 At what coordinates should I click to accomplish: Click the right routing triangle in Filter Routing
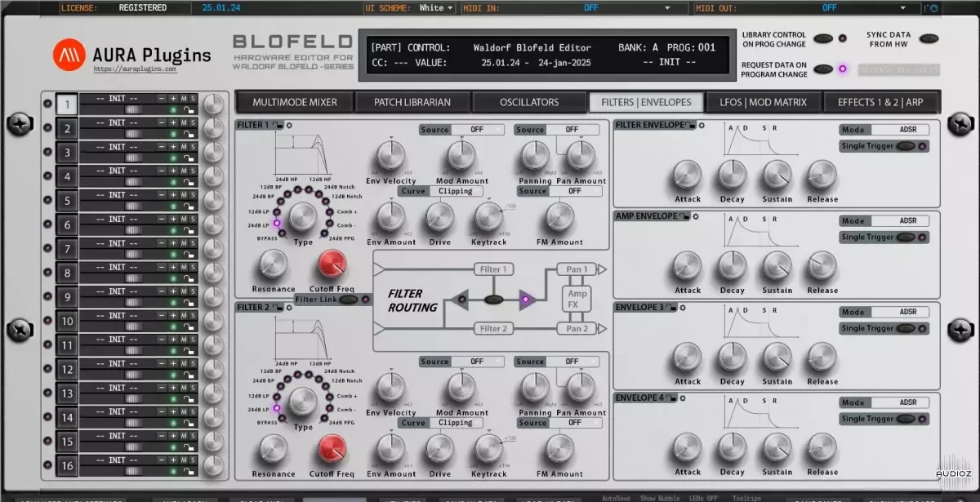coord(525,299)
